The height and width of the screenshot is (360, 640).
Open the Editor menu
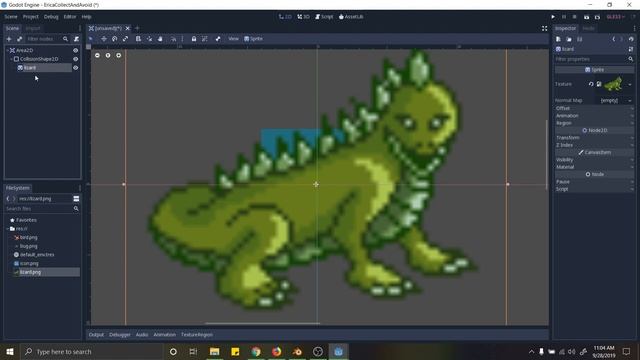click(x=70, y=17)
